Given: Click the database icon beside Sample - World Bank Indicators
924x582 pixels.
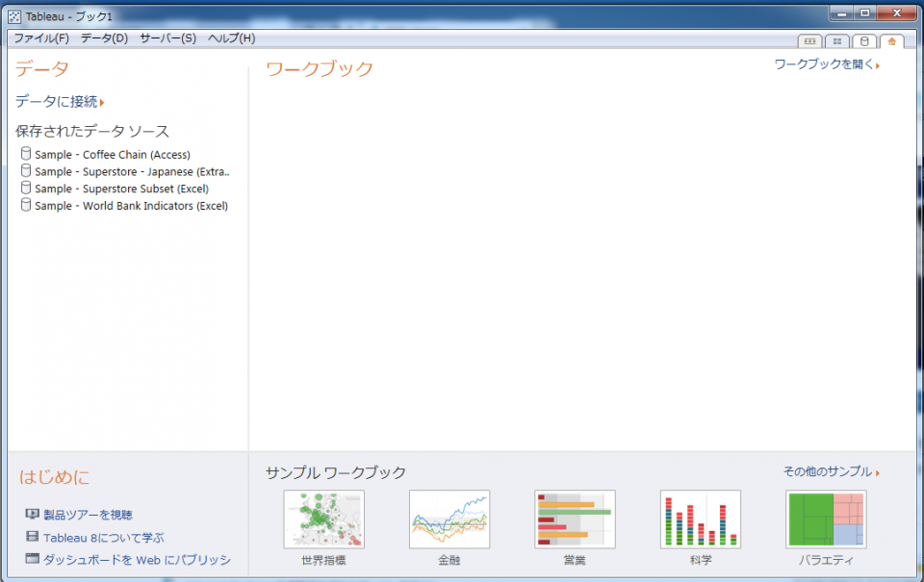Looking at the screenshot, I should pyautogui.click(x=26, y=205).
